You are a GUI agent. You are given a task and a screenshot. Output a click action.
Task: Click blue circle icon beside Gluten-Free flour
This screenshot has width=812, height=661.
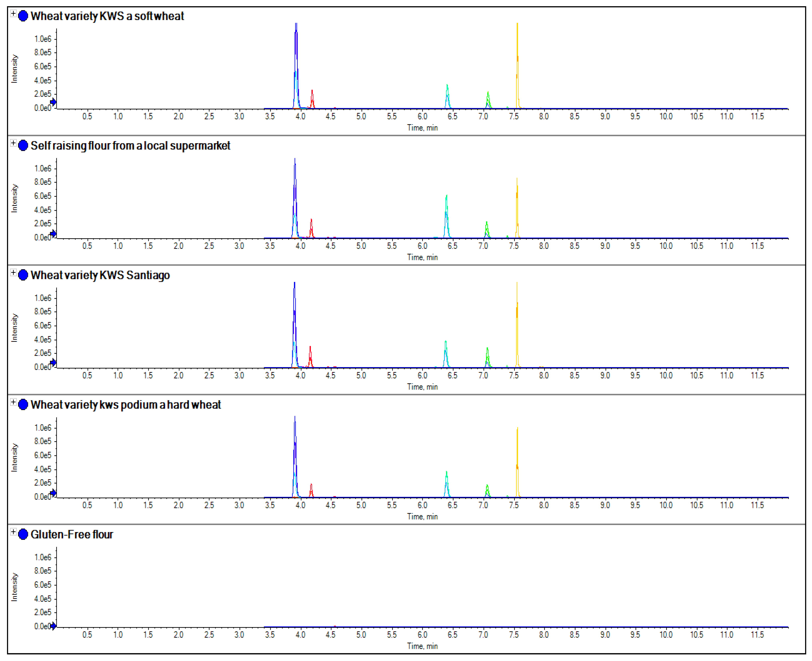coord(23,534)
